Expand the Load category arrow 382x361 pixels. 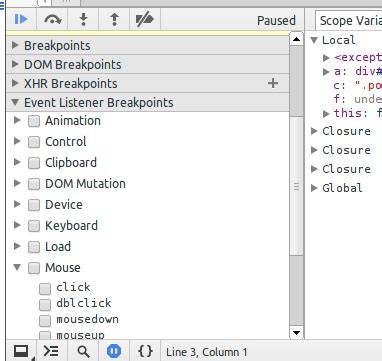[x=17, y=246]
